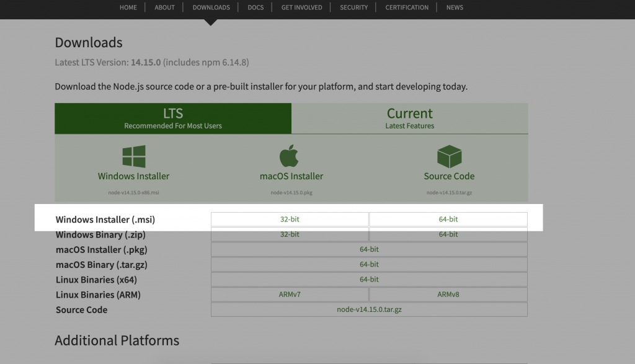Click the Apple logo icon
The image size is (635, 364).
click(x=289, y=156)
